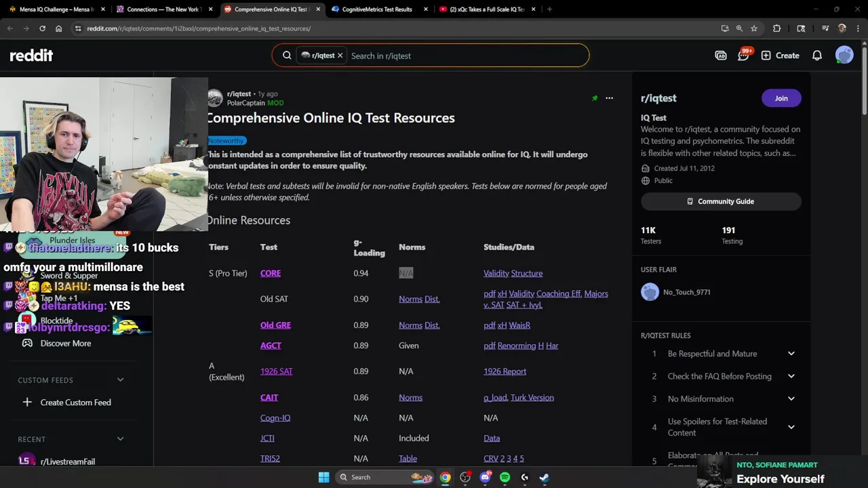The image size is (868, 488).
Task: Open the TRI52 test link
Action: click(x=270, y=459)
